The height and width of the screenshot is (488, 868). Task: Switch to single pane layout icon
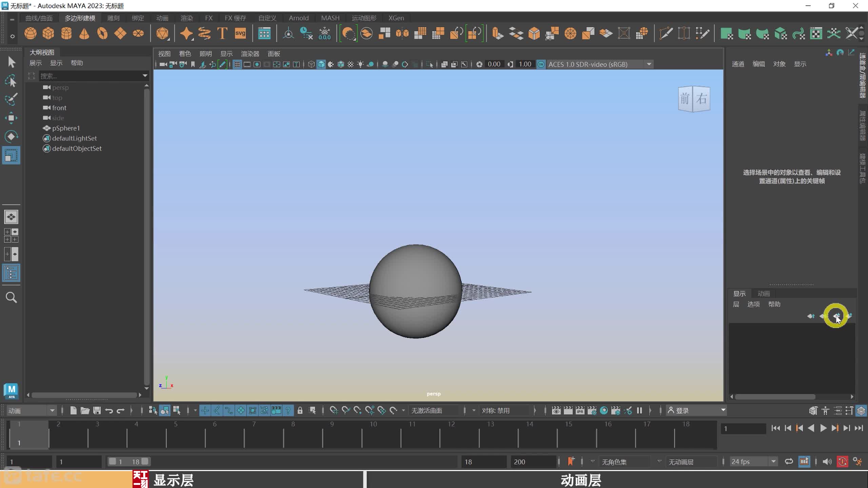coord(11,217)
